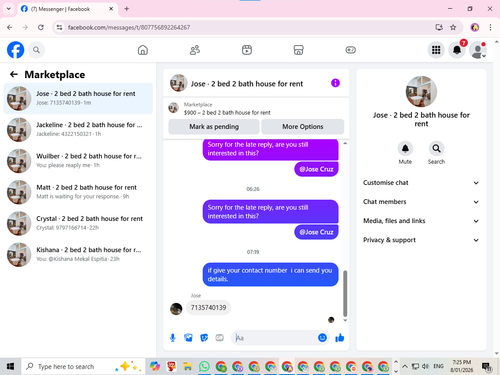Viewport: 500px width, 375px height.
Task: Mute the conversation with the bell icon
Action: [405, 149]
